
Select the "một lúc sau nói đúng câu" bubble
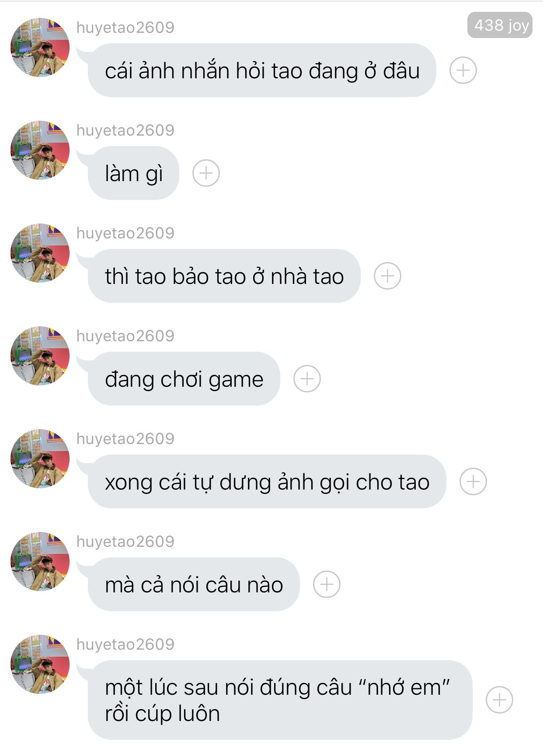point(280,700)
